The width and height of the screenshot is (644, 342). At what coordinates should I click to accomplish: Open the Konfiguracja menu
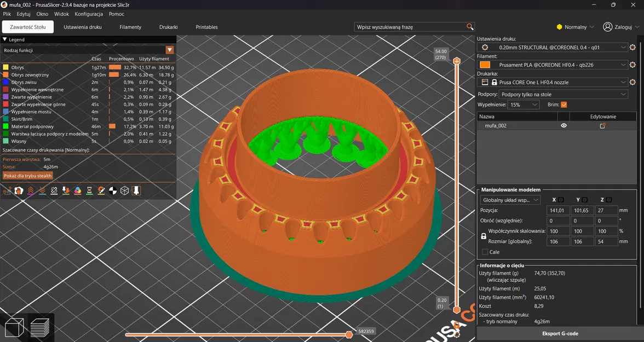point(89,14)
